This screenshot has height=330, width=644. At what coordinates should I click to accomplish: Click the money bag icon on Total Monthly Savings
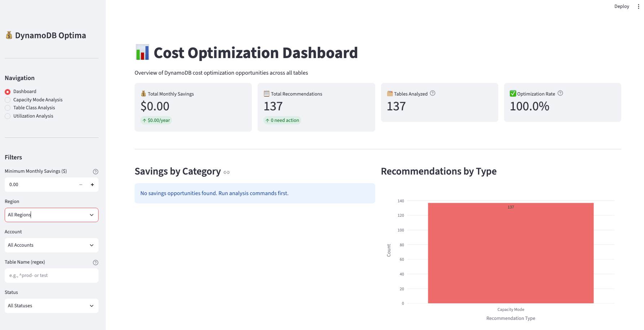click(144, 94)
